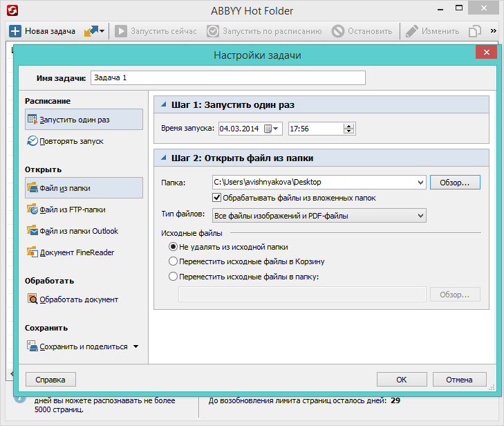Click the info icon in status area

(x=20, y=399)
